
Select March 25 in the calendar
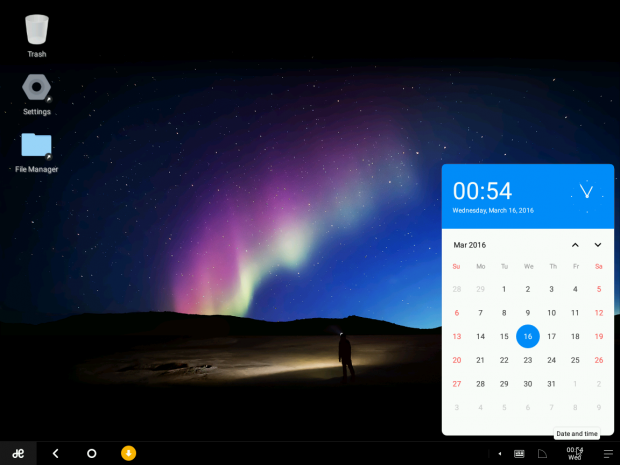575,360
